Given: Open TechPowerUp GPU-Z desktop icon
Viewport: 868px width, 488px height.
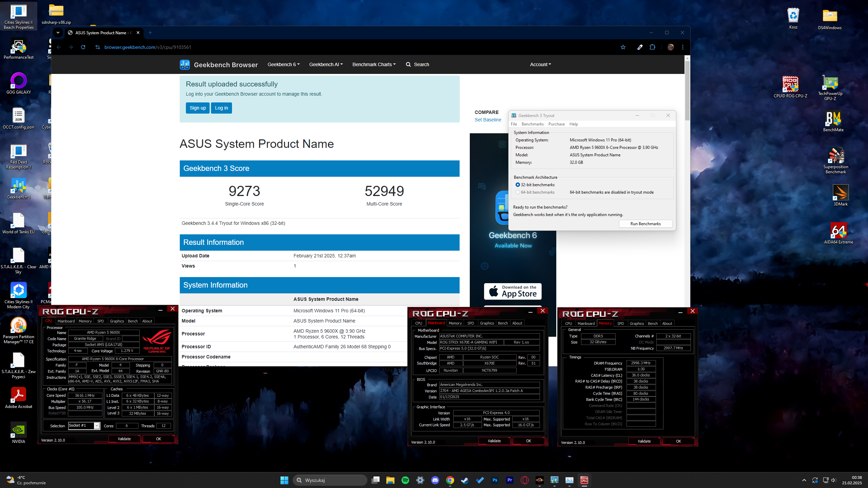Looking at the screenshot, I should 830,88.
